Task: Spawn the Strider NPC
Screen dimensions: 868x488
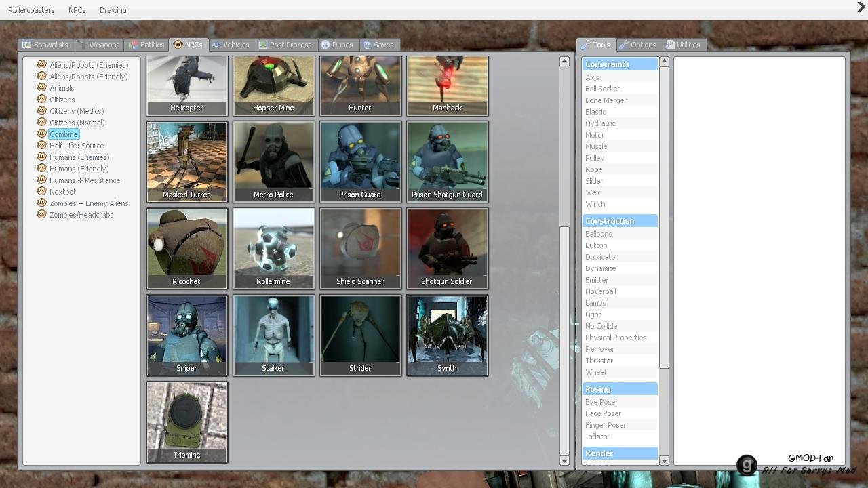Action: tap(360, 335)
